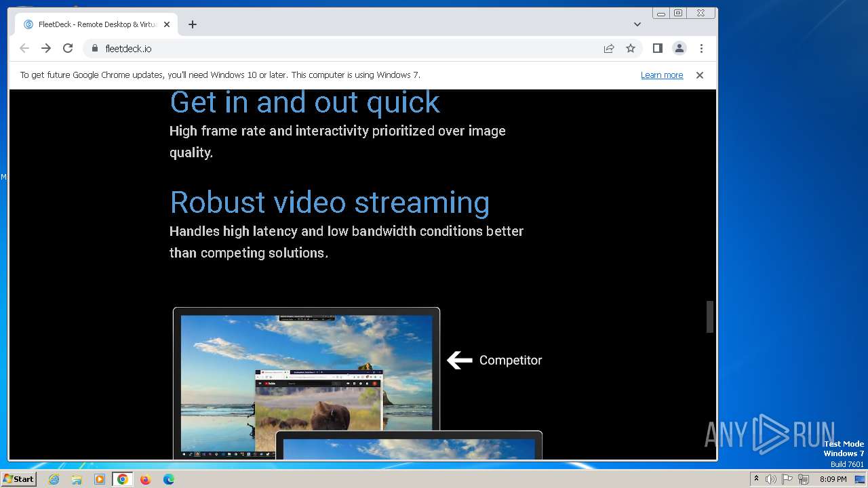Expand the tab search dropdown arrow
This screenshot has width=868, height=488.
click(x=637, y=24)
